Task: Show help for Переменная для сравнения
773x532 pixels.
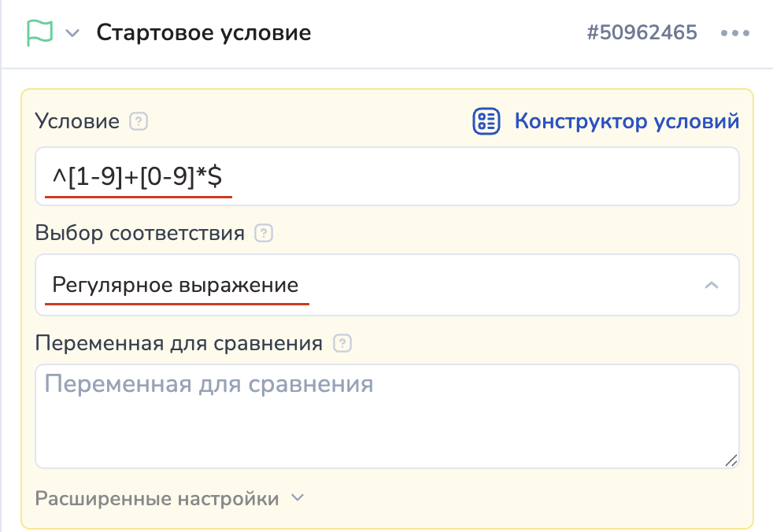Action: click(342, 344)
